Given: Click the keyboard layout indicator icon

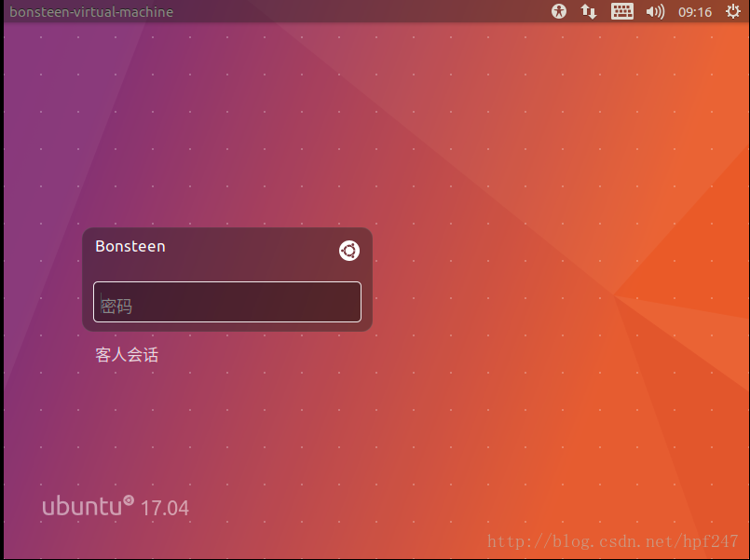Looking at the screenshot, I should pos(621,12).
